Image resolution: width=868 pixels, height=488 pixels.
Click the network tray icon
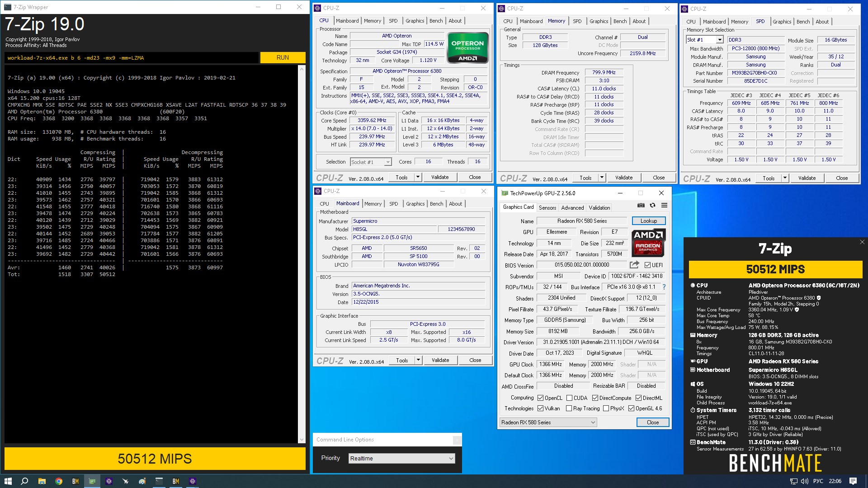(x=793, y=481)
